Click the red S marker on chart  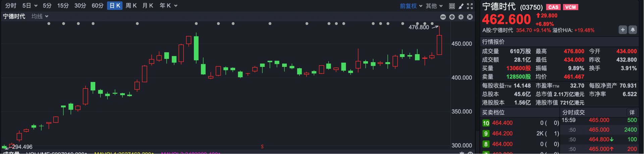(x=262, y=147)
